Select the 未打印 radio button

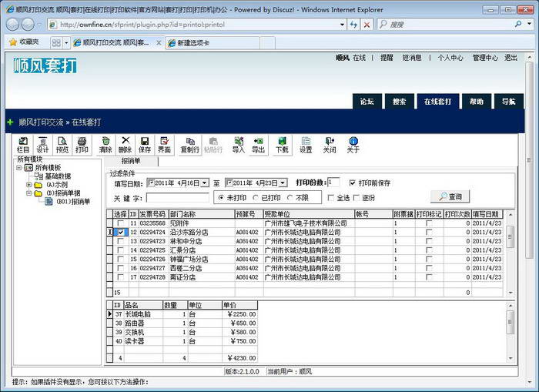(x=221, y=198)
